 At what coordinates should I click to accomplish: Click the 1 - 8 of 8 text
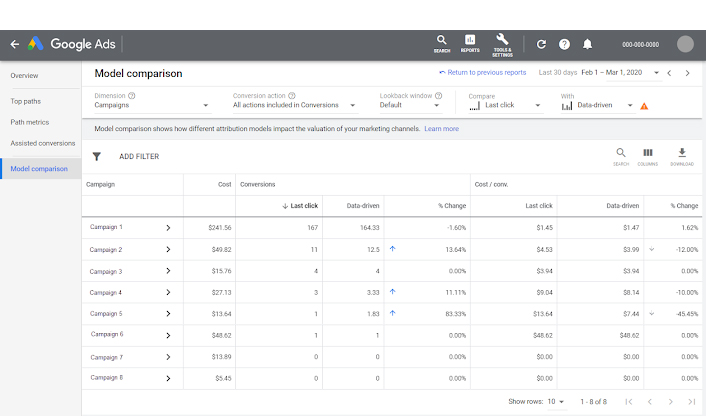[x=593, y=402]
